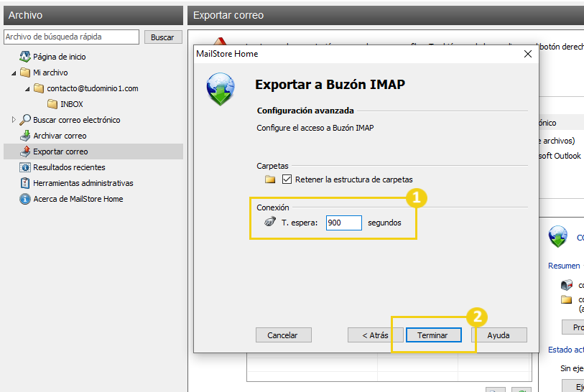The width and height of the screenshot is (584, 392).
Task: Open Página de inicio in the sidebar
Action: 59,57
